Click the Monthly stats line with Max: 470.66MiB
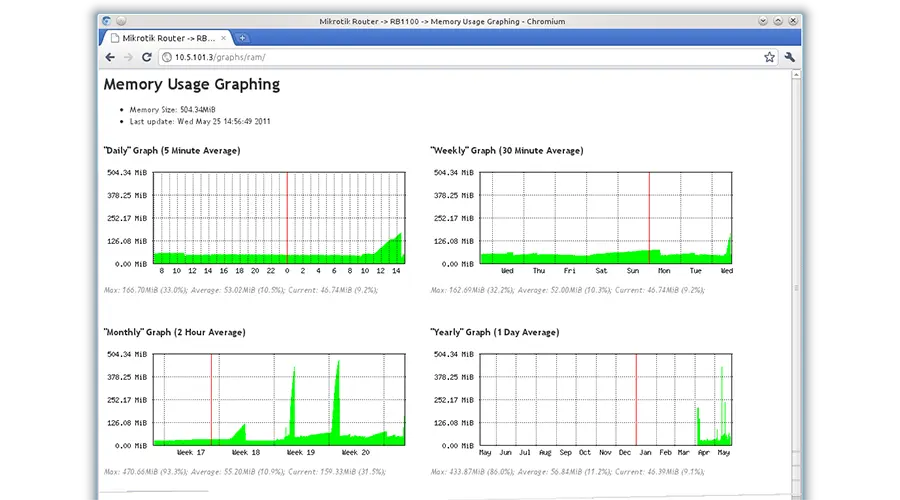Viewport: 900px width, 500px height. 245,472
